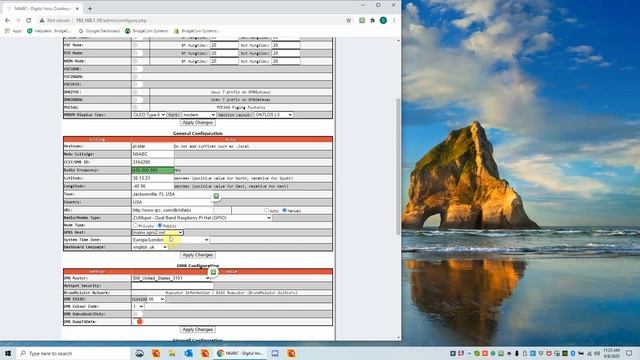Open the DMR Master dropdown
The width and height of the screenshot is (640, 360).
(171, 278)
